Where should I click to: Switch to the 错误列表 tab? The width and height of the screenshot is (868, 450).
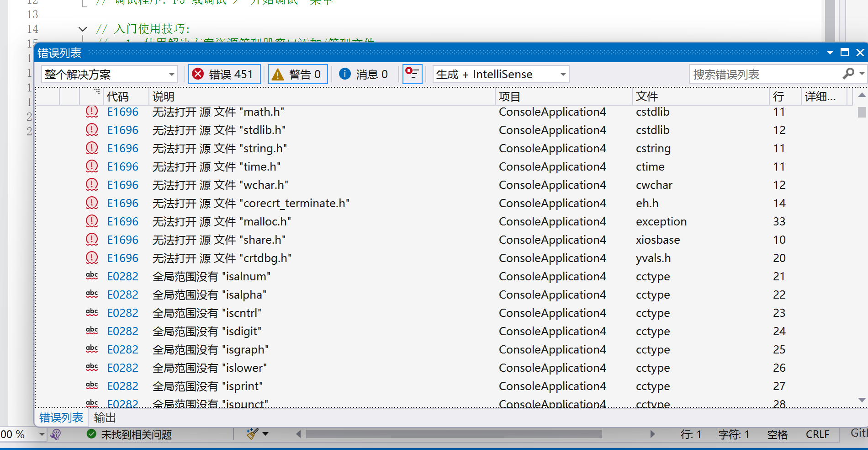(61, 418)
